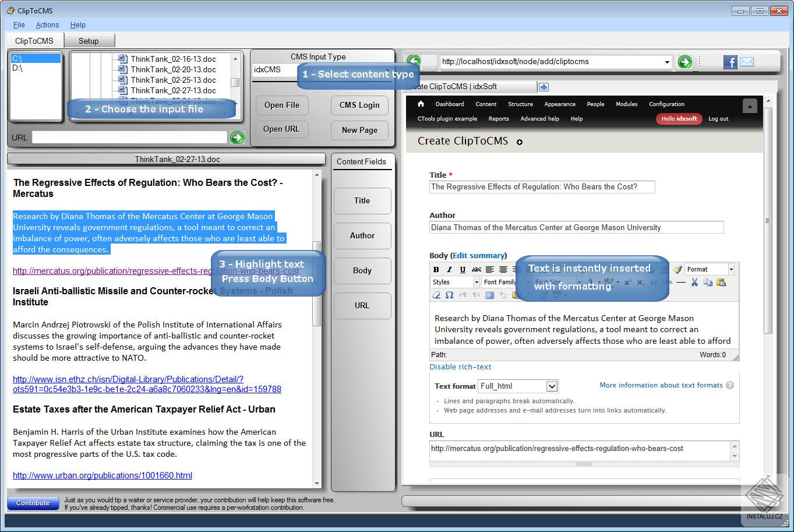Open the Format dropdown in editor

[x=710, y=269]
